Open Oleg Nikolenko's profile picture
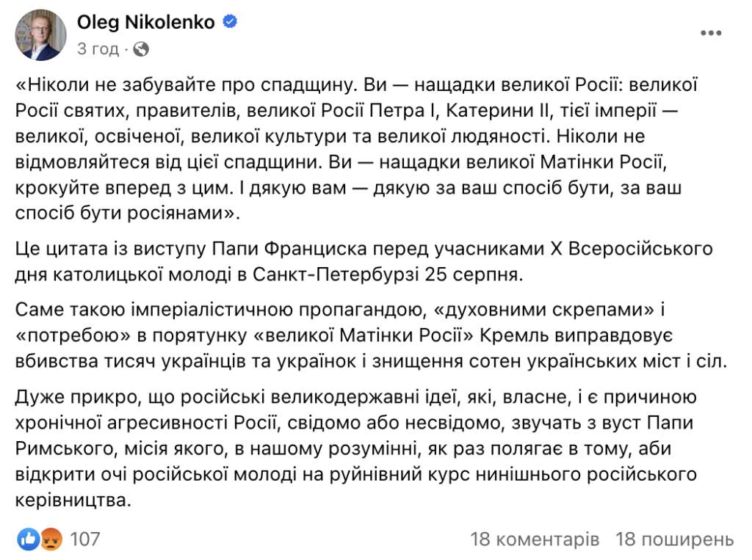This screenshot has height=560, width=752. (41, 35)
